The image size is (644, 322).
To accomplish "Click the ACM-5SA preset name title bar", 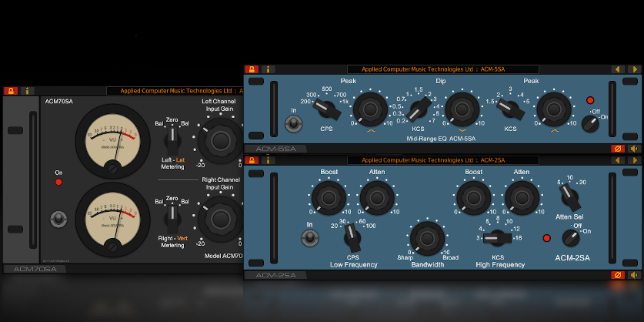I will point(442,69).
